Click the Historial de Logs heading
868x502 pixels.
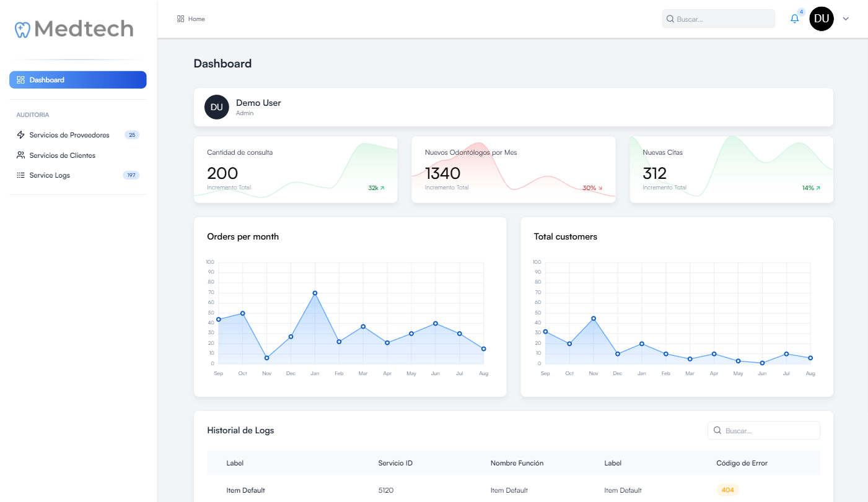pos(240,430)
